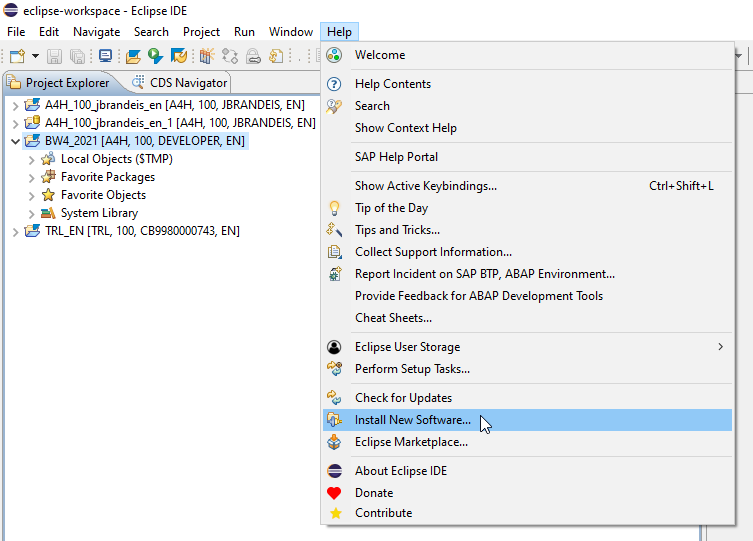Screen dimensions: 753x541
Task: Click the Donate heart entry
Action: pyautogui.click(x=527, y=493)
